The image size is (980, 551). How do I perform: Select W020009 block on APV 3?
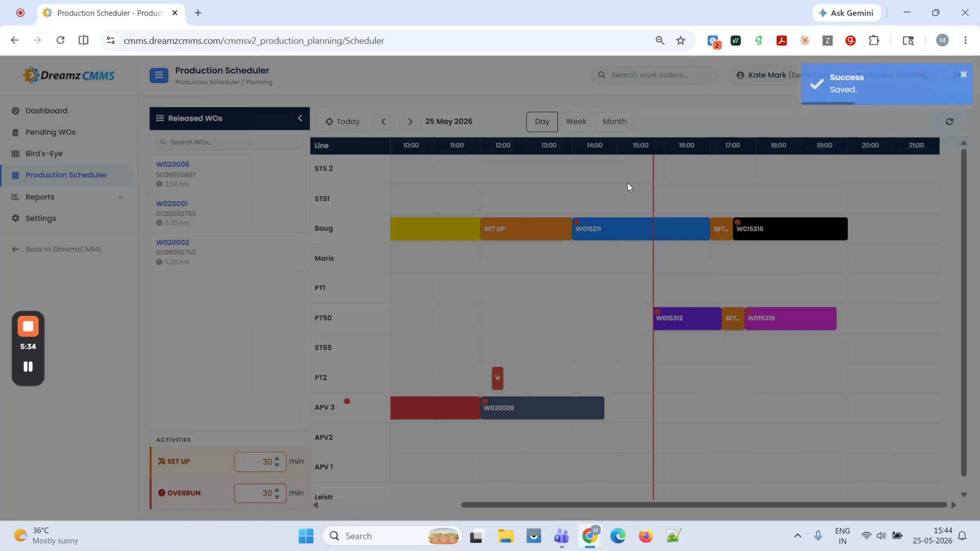[542, 408]
